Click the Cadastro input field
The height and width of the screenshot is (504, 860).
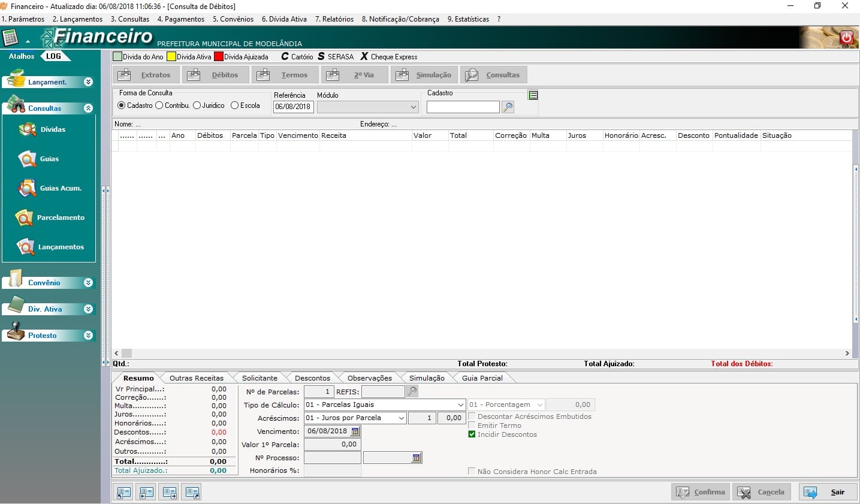[463, 107]
